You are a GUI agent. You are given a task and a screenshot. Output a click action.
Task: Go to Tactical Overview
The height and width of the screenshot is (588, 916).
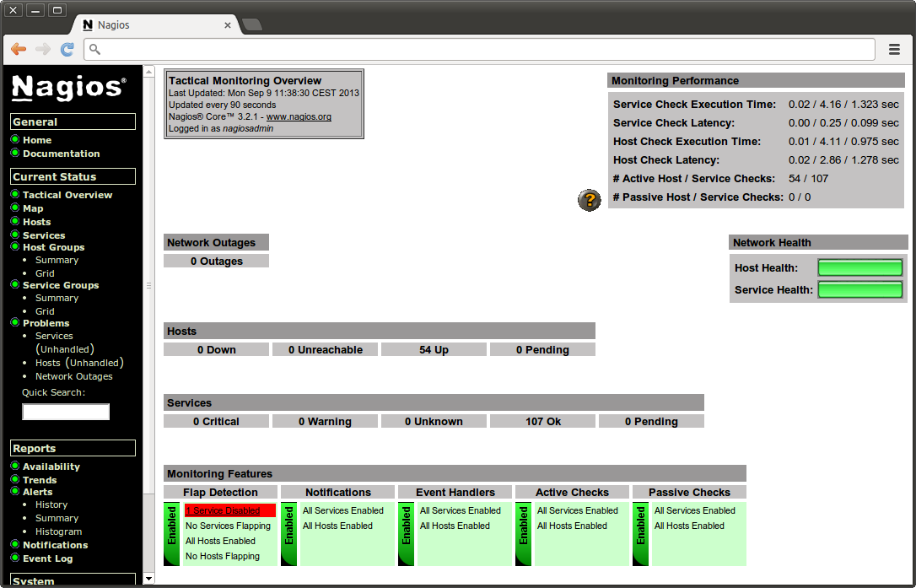tap(67, 195)
